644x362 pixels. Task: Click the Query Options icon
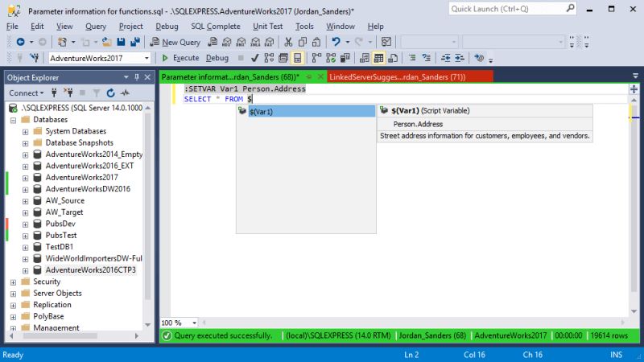283,58
